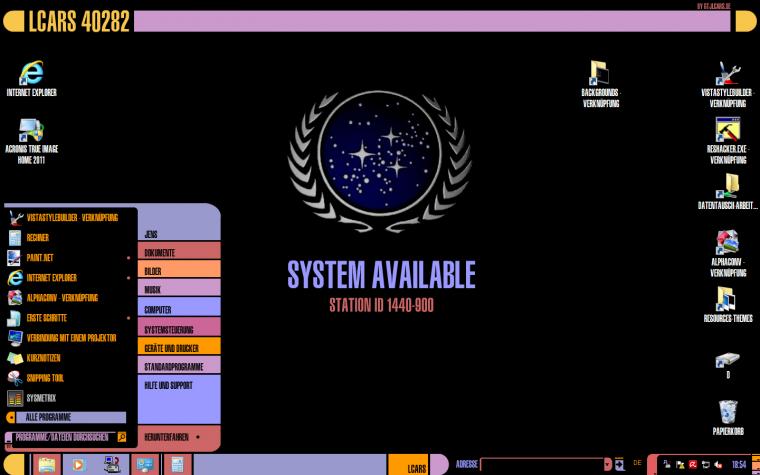
Task: Open Reshacker.exe - Verknüpfung desktop icon
Action: coord(728,141)
